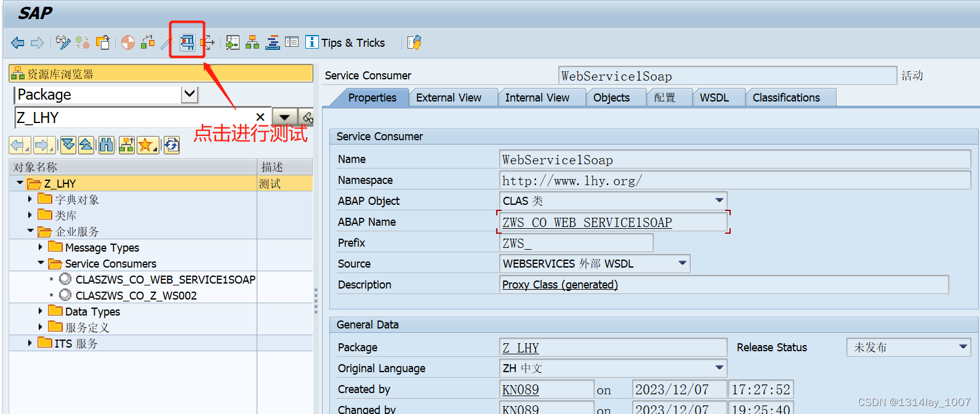
Task: Switch to the 配置 tab
Action: click(x=665, y=97)
